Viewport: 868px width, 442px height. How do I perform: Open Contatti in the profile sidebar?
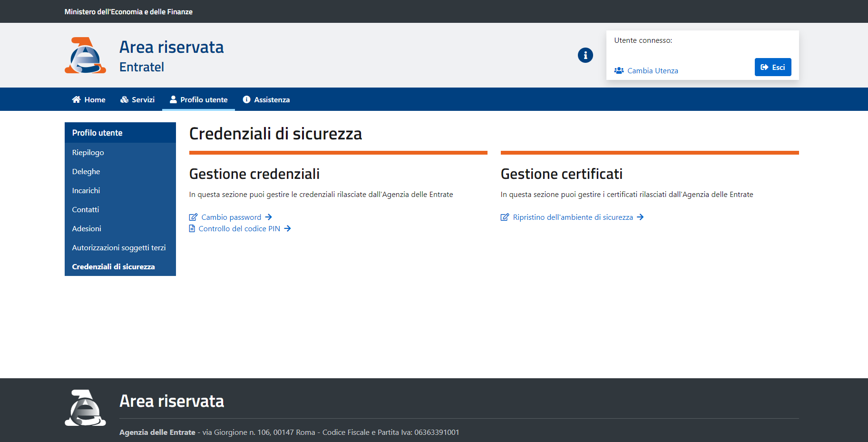[x=86, y=209]
